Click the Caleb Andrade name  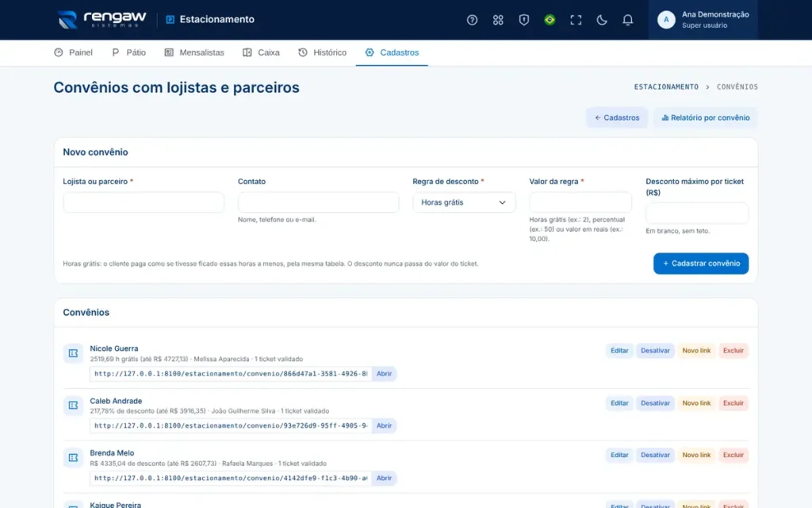point(116,401)
